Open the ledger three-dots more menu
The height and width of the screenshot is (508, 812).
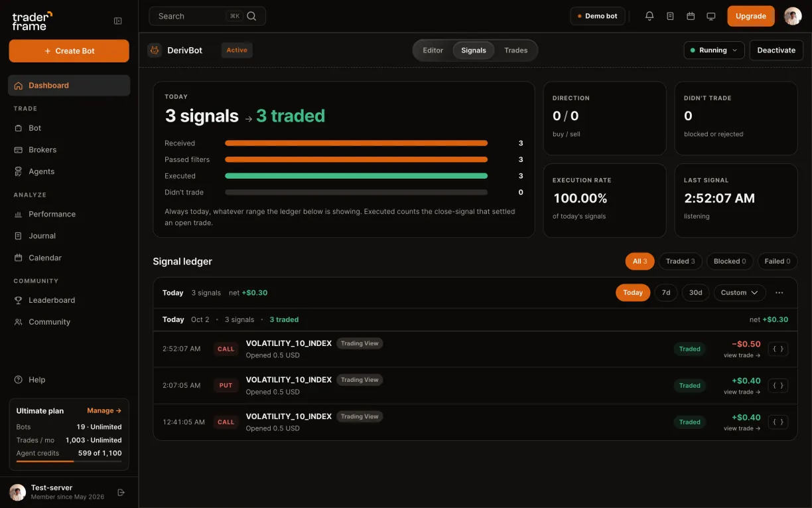[x=779, y=293]
